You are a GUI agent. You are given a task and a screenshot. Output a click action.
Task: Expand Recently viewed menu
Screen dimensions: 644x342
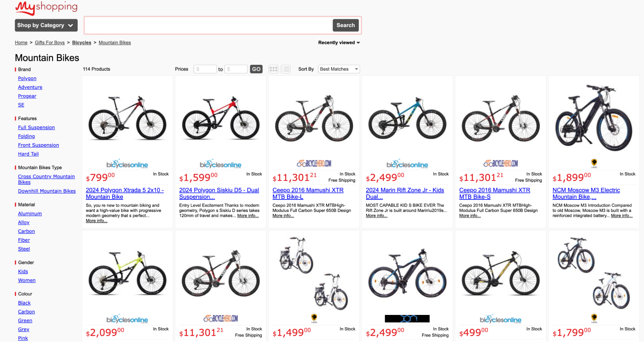click(339, 43)
